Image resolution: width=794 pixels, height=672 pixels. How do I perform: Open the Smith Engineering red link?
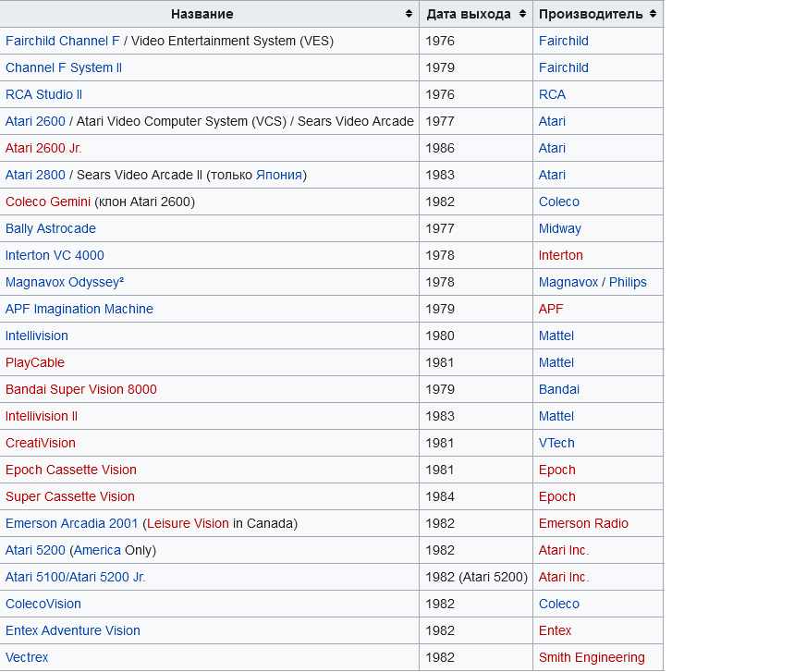click(x=592, y=658)
